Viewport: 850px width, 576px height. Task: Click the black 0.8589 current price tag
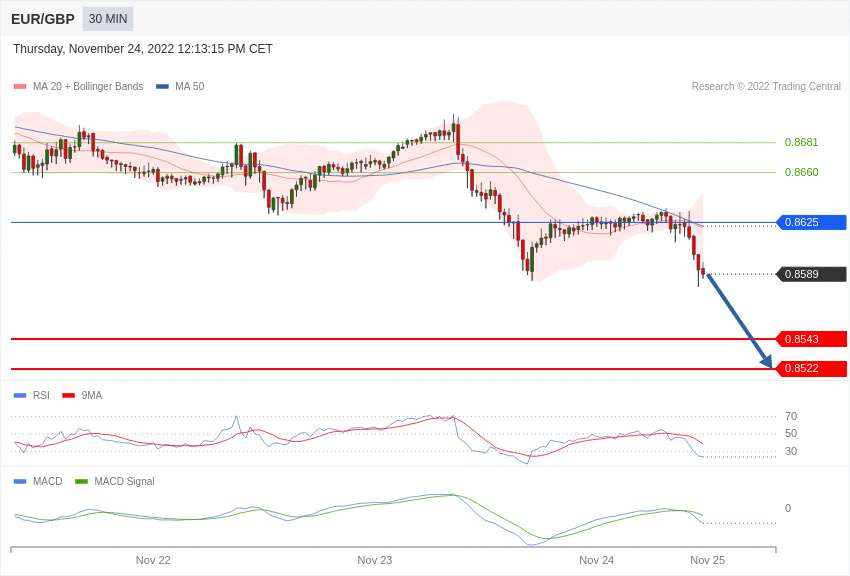812,274
